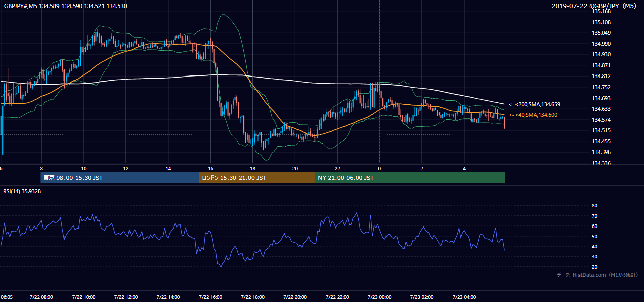Click the RSI(14) 35.9328 indicator label
Image resolution: width=644 pixels, height=302 pixels.
click(22, 191)
